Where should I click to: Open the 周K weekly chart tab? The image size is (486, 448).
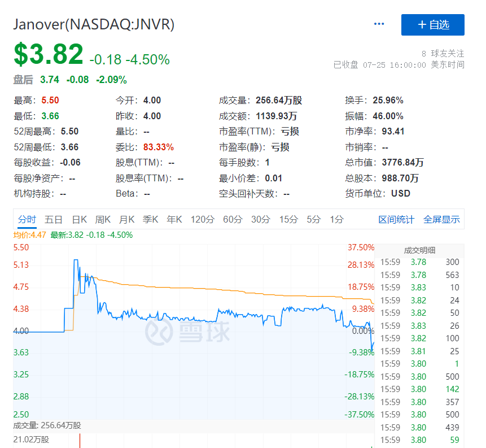[x=103, y=220]
